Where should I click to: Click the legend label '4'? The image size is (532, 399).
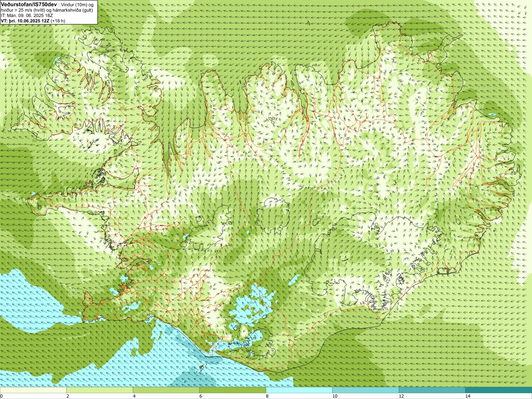pos(134,396)
